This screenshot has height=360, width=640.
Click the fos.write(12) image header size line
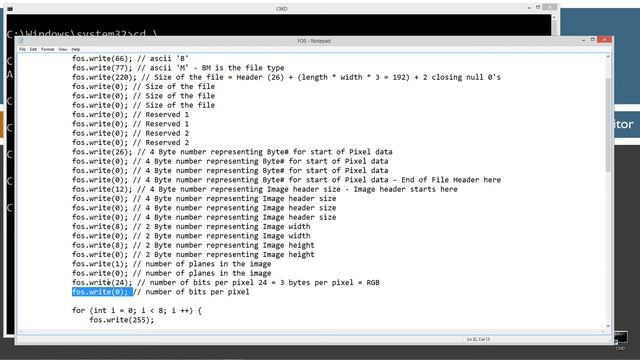tap(264, 189)
